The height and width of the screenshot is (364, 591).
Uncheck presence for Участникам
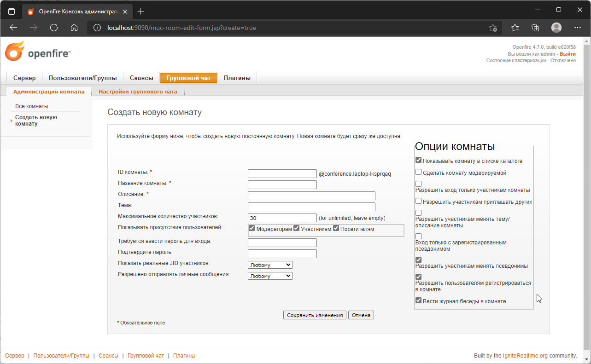pos(297,228)
